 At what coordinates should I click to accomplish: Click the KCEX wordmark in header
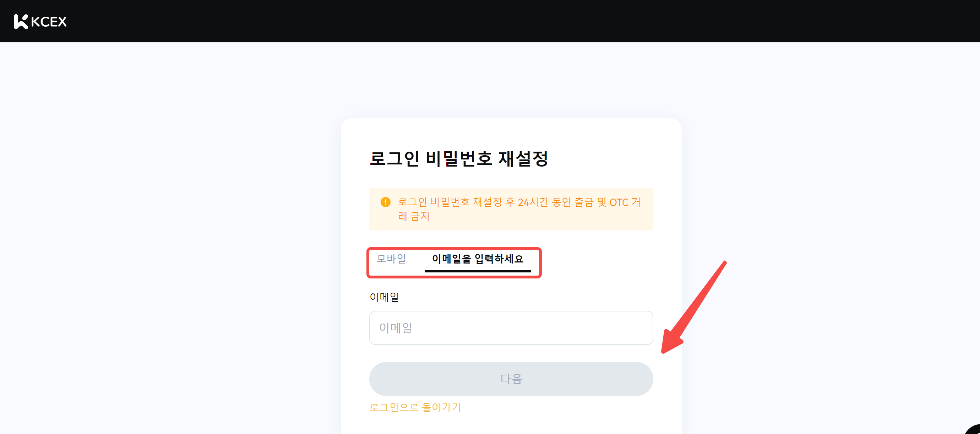[x=49, y=22]
